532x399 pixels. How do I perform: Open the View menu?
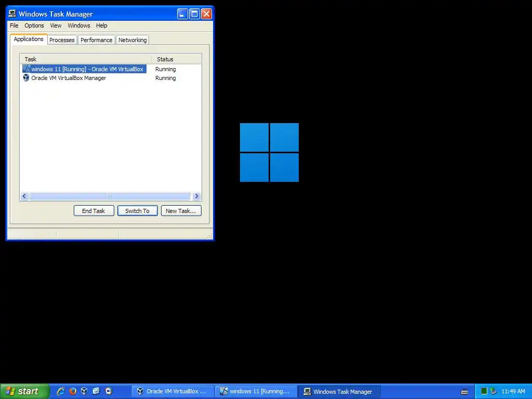coord(56,25)
